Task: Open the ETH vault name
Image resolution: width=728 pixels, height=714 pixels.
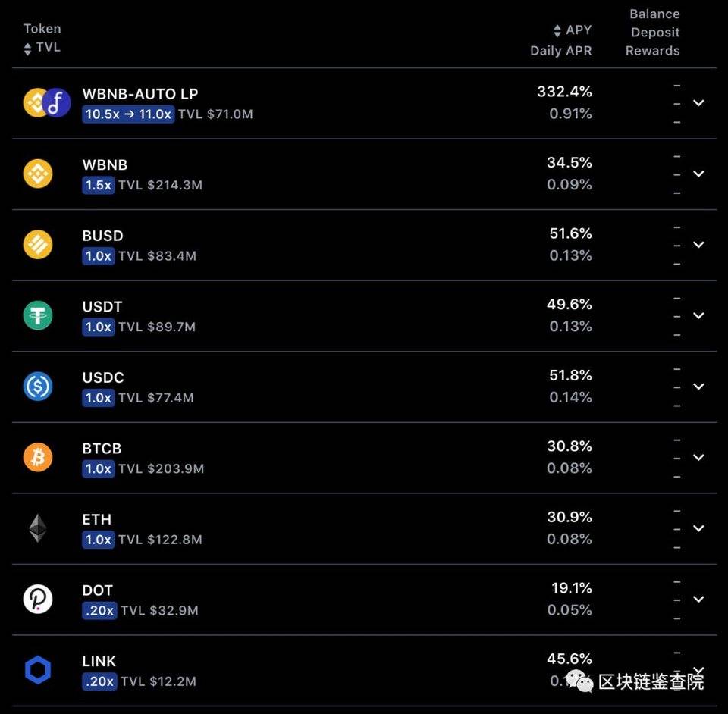Action: click(96, 519)
